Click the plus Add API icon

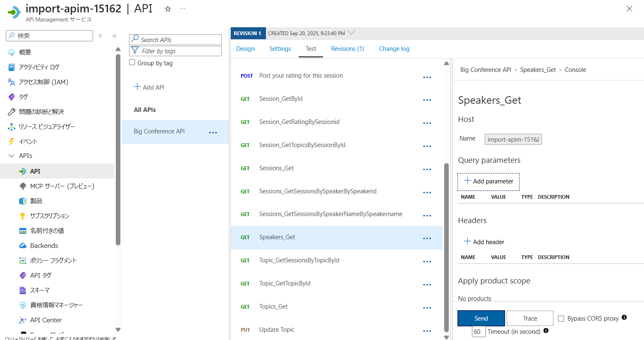137,87
